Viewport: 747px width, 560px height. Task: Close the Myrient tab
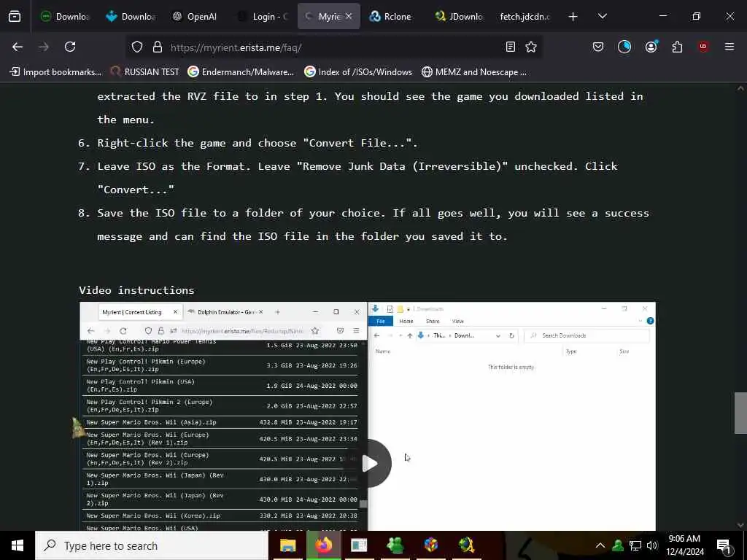(x=349, y=16)
